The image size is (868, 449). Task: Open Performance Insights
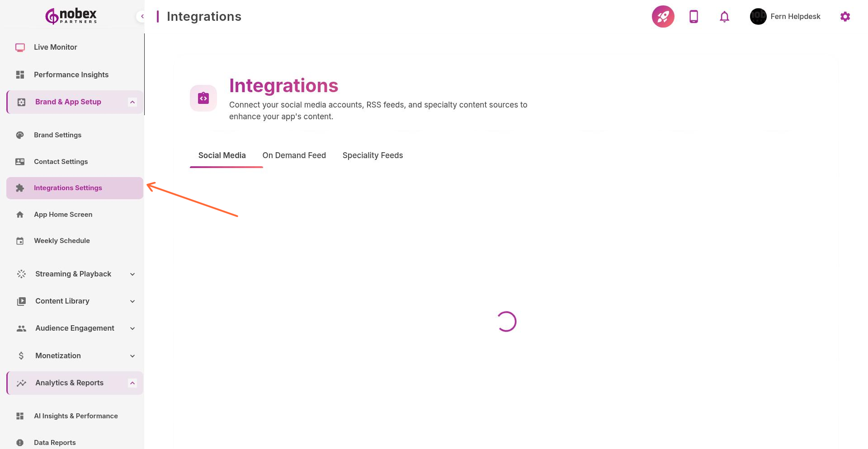[x=71, y=75]
